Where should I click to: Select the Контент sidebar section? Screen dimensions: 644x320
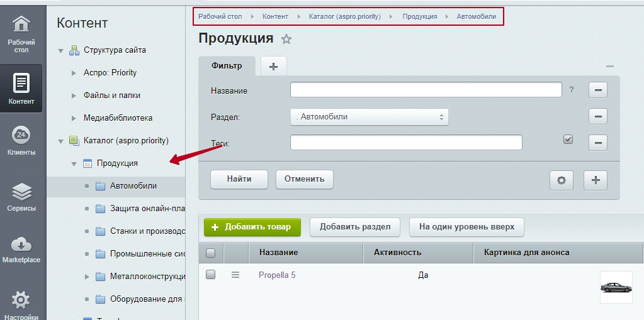tap(21, 88)
